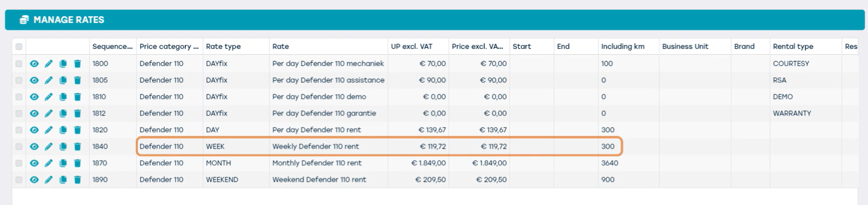Select the checkbox of the WEEK rate row
The width and height of the screenshot is (868, 205).
tap(19, 147)
